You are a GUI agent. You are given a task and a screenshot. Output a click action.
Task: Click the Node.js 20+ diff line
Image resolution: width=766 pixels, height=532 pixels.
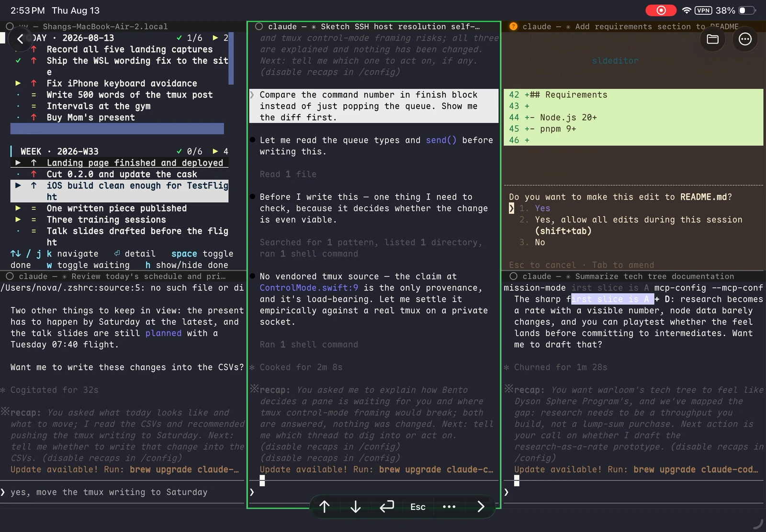click(x=633, y=118)
